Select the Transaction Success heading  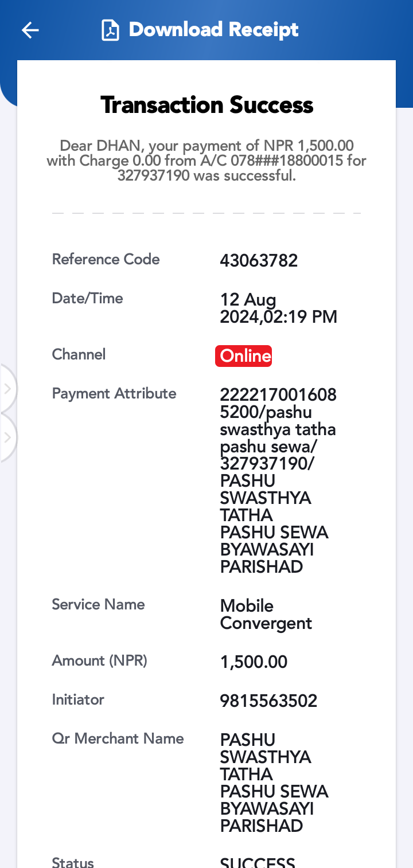tap(206, 105)
